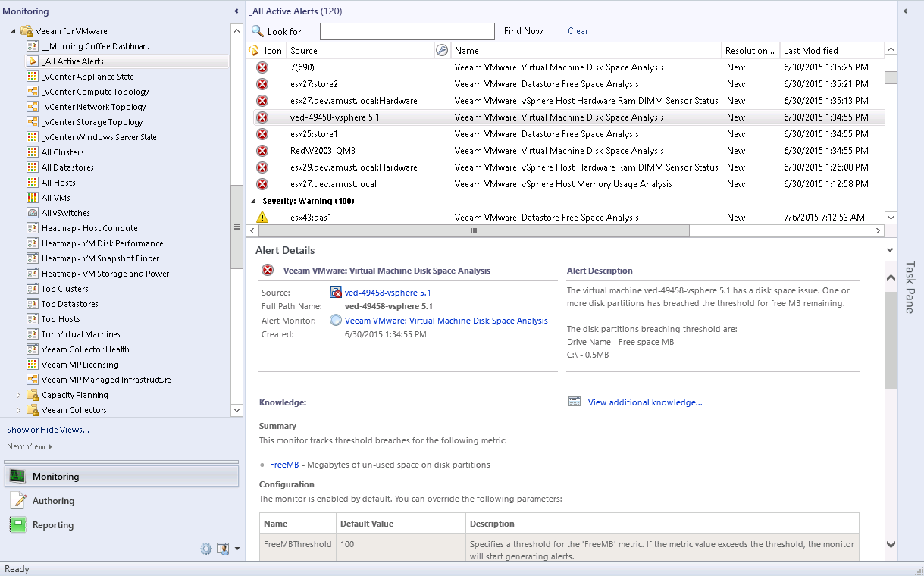The image size is (924, 576).
Task: Expand the Veeam Collectors folder
Action: [18, 410]
